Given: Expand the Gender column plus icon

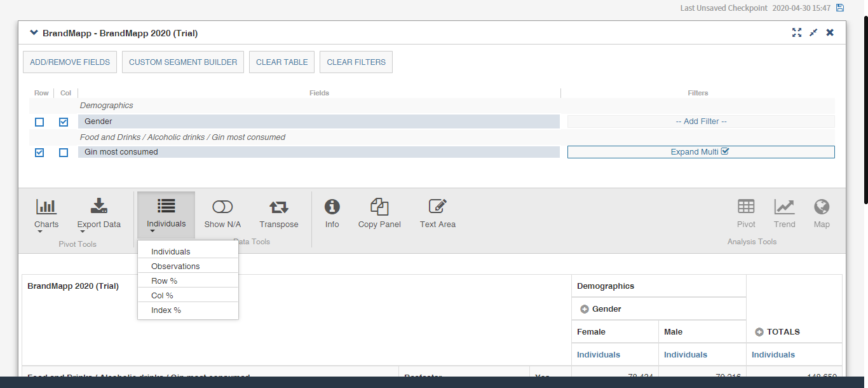Looking at the screenshot, I should 585,309.
